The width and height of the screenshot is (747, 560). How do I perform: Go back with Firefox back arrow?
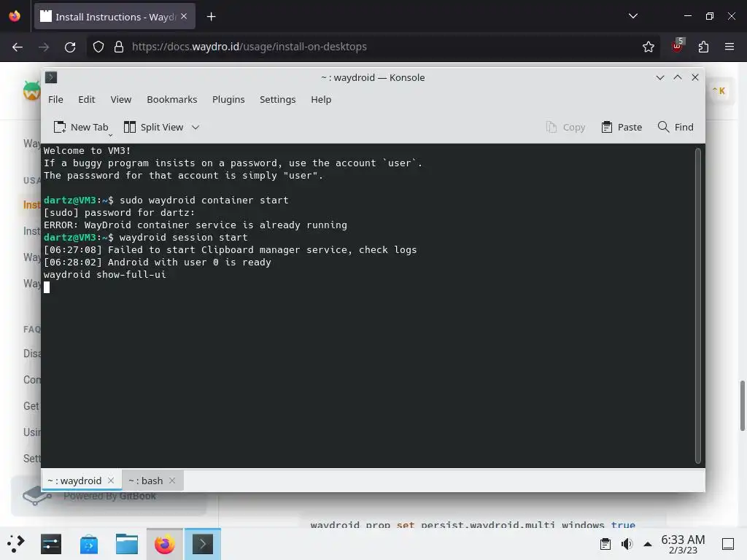[18, 47]
